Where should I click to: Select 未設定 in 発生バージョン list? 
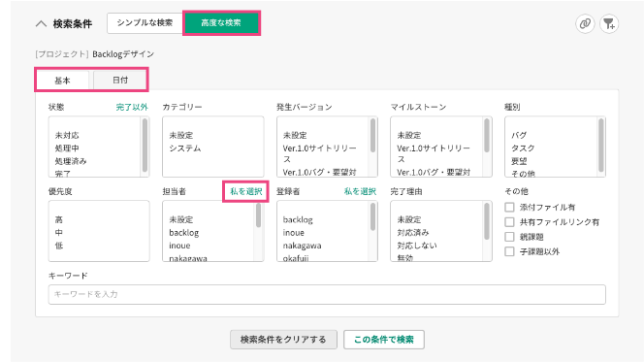(x=295, y=135)
